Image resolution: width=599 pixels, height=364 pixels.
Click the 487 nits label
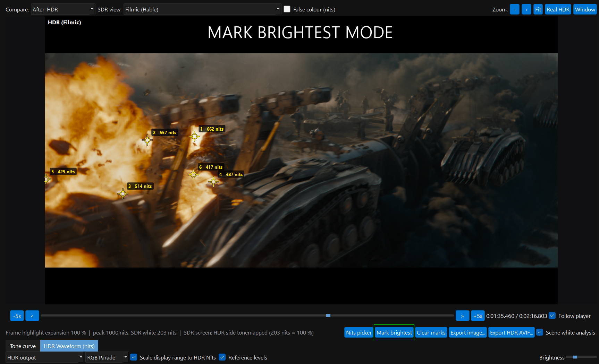click(x=231, y=174)
